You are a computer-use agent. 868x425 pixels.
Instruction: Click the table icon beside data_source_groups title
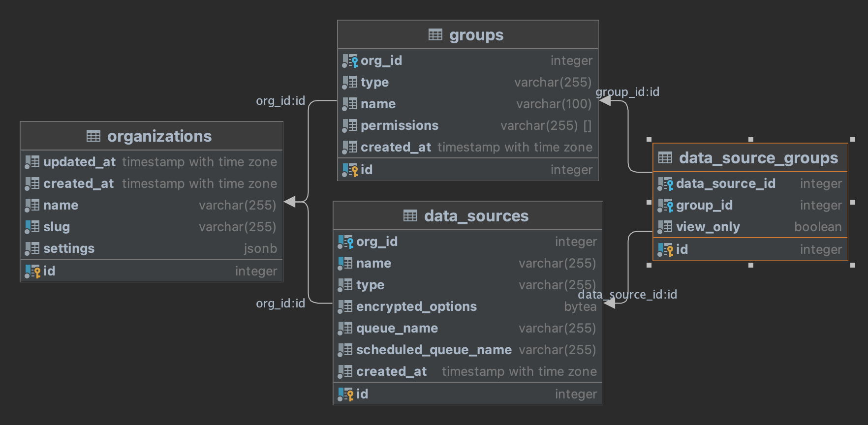[665, 158]
